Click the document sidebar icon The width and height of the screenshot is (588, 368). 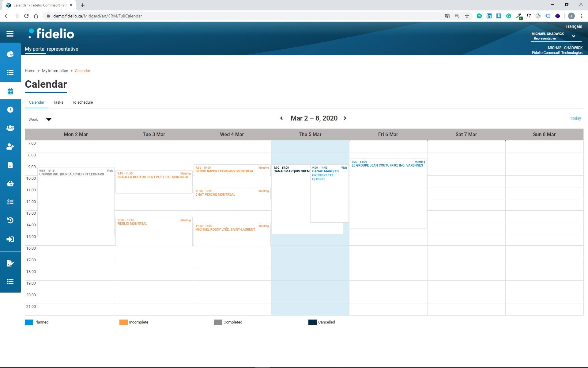(10, 165)
